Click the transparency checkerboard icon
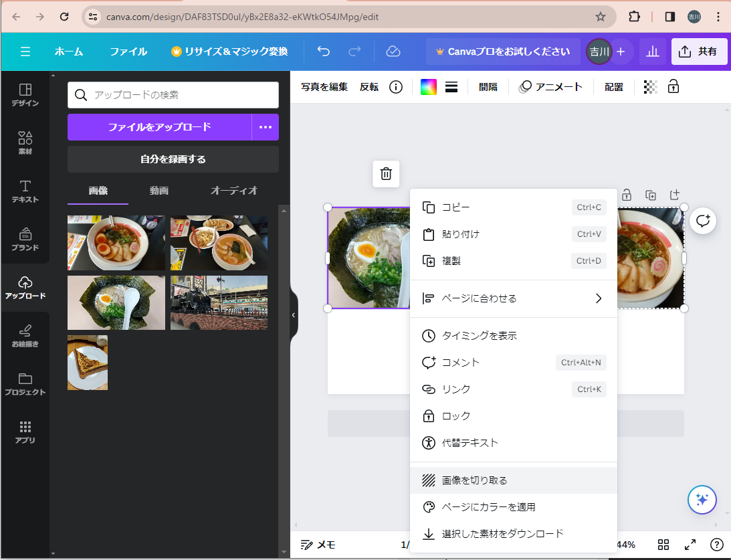This screenshot has width=731, height=560. click(x=650, y=87)
